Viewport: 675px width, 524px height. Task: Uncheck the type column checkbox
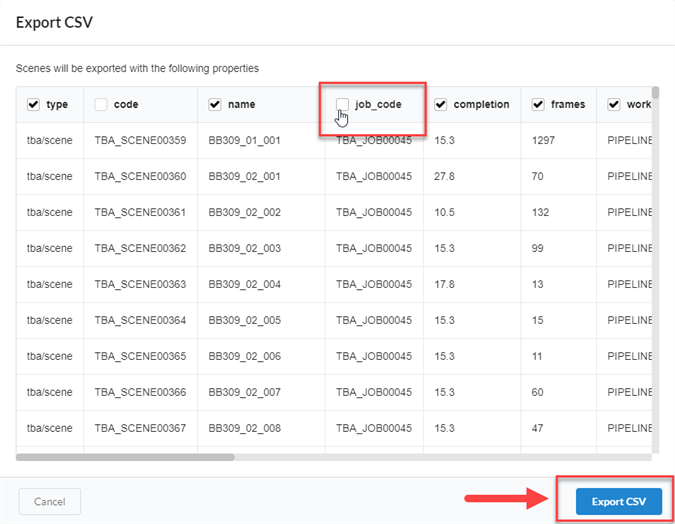(x=34, y=104)
